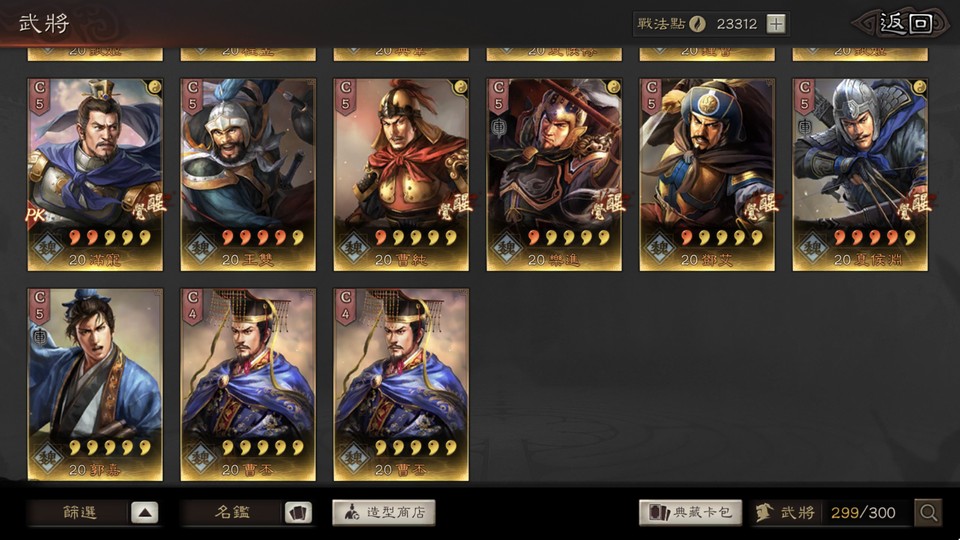Expand the 篩選 filter arrow
Viewport: 960px width, 540px height.
point(144,512)
